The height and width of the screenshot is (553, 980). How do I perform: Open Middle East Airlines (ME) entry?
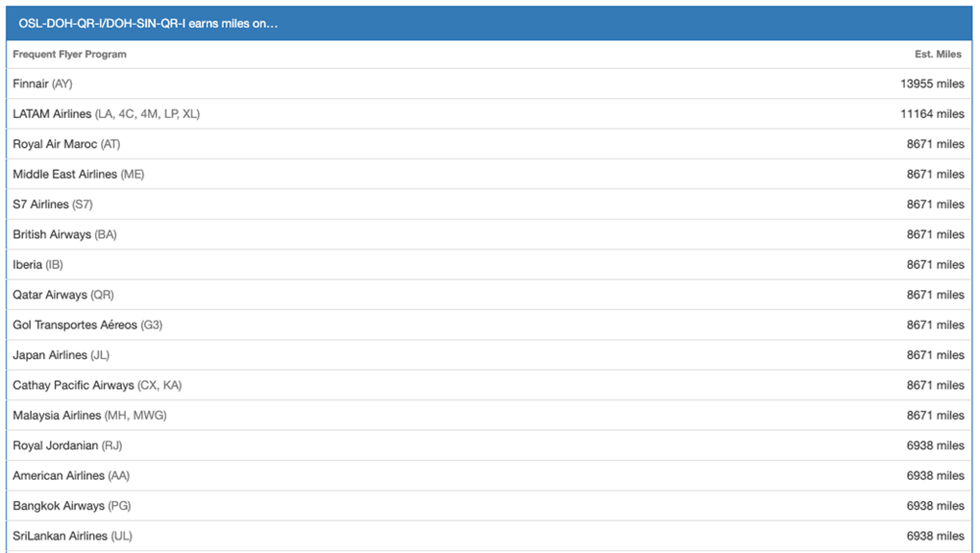(x=78, y=174)
